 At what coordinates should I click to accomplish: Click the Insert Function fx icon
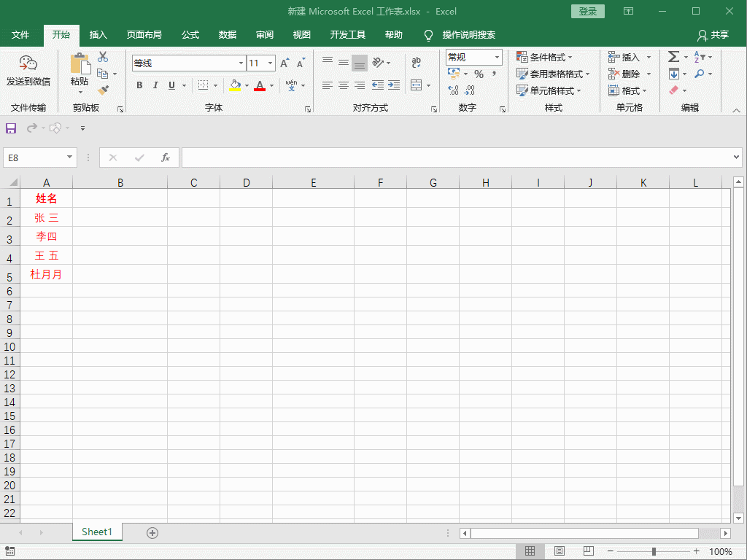pos(166,157)
